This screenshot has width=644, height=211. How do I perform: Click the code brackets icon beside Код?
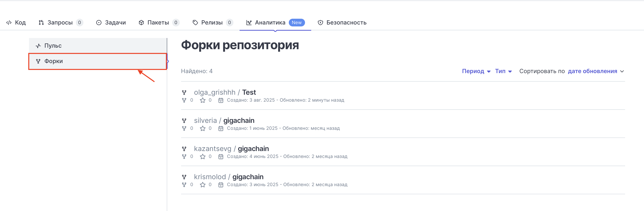(x=9, y=23)
